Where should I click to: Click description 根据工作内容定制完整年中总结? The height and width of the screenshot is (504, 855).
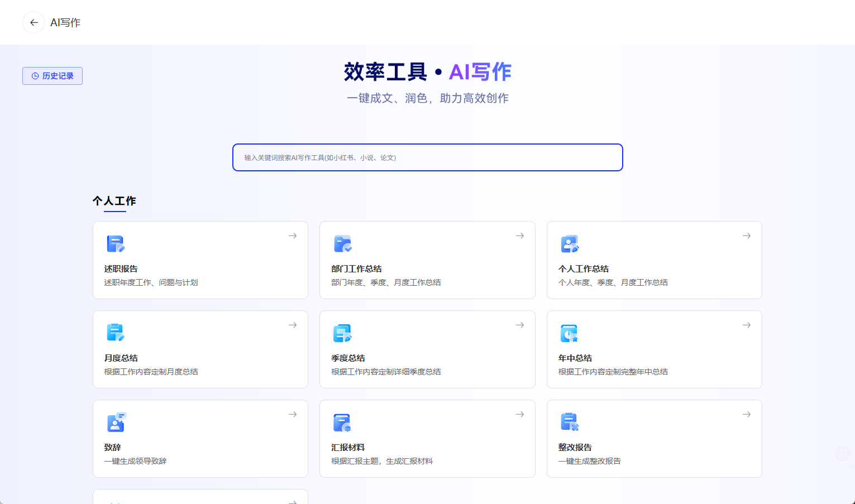click(x=613, y=372)
